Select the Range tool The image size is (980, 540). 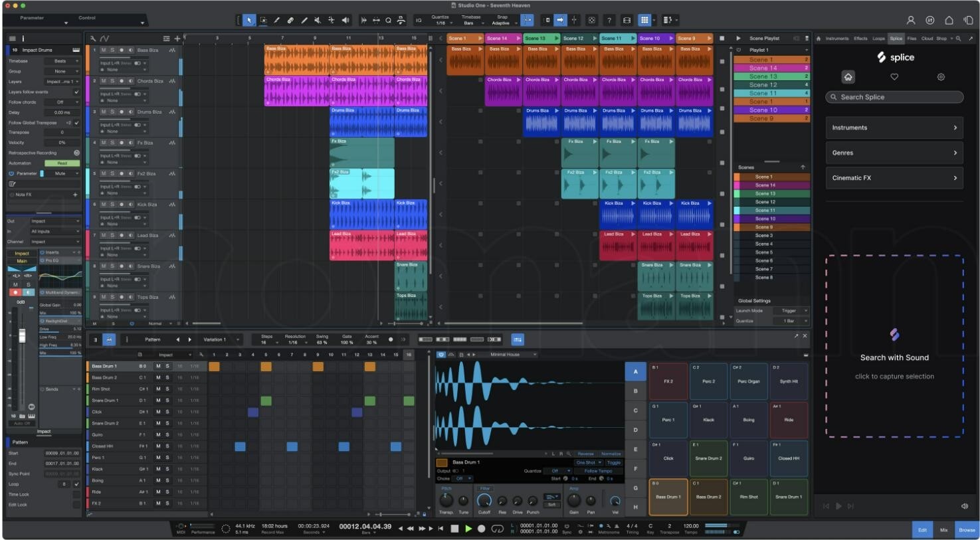(x=263, y=21)
